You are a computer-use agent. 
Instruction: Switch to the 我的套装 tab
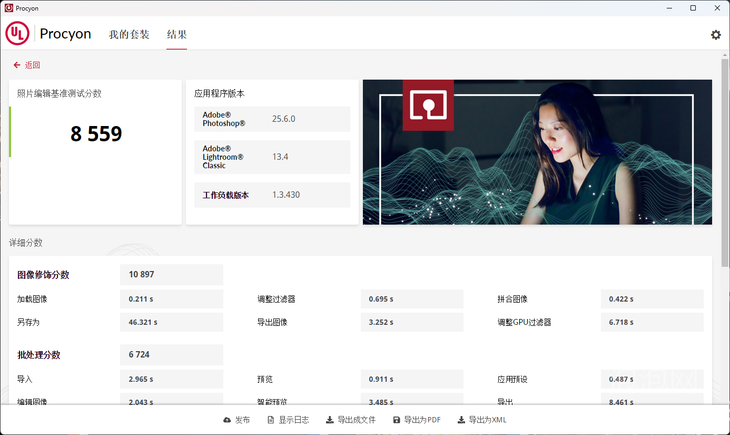coord(128,34)
